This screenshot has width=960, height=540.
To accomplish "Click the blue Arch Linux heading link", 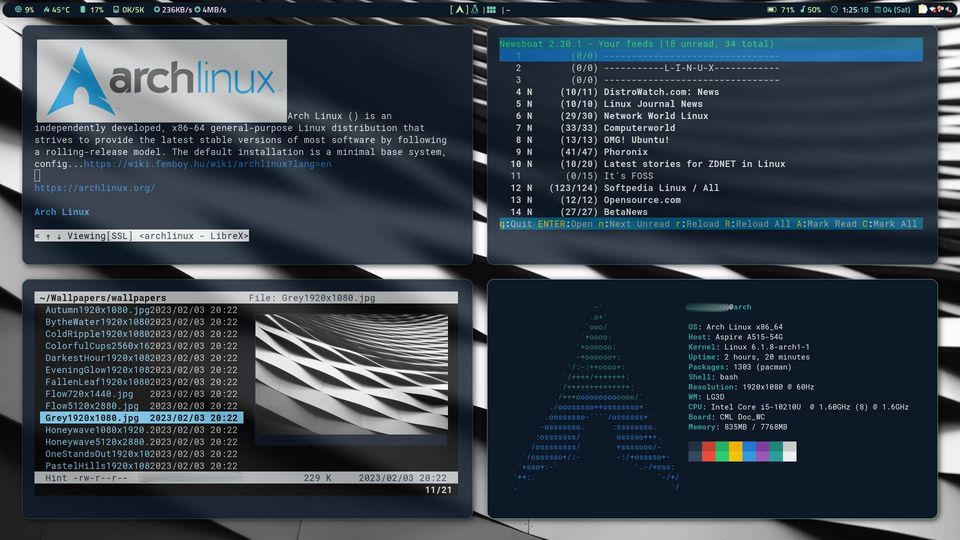I will coord(62,212).
